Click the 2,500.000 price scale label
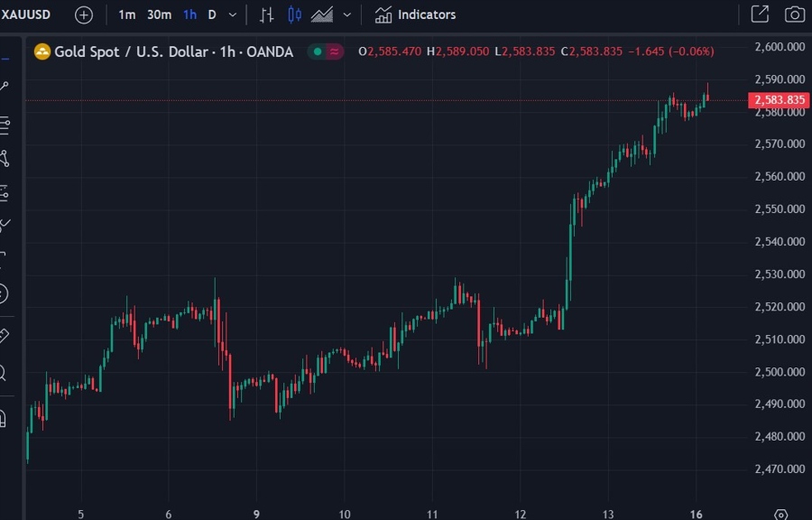Image resolution: width=812 pixels, height=520 pixels. pos(780,372)
